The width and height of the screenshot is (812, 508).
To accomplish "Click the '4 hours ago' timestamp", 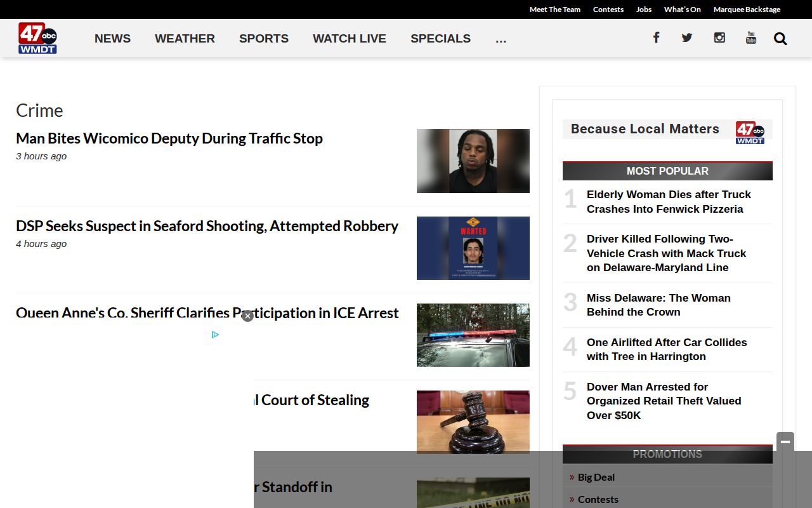I will [41, 244].
